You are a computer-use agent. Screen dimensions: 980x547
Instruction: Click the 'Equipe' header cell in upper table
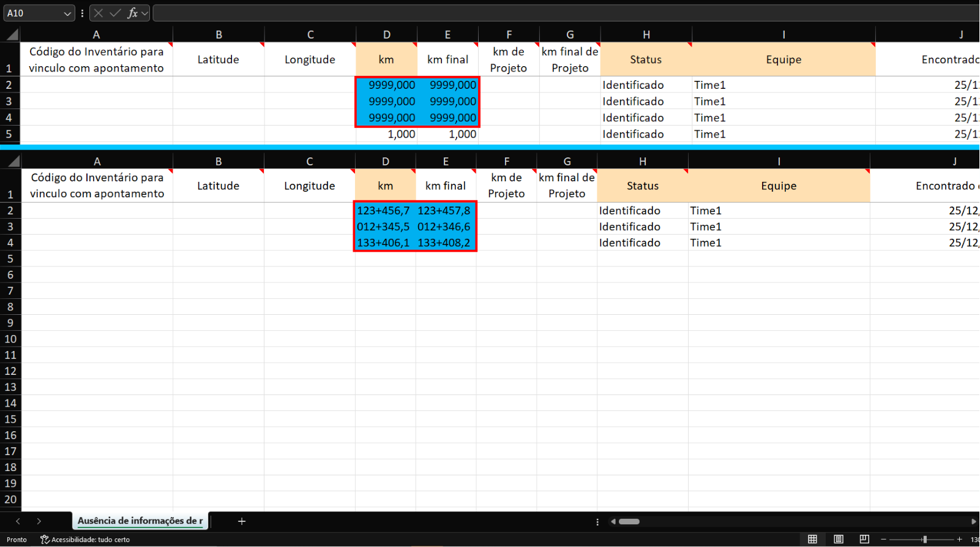[784, 59]
